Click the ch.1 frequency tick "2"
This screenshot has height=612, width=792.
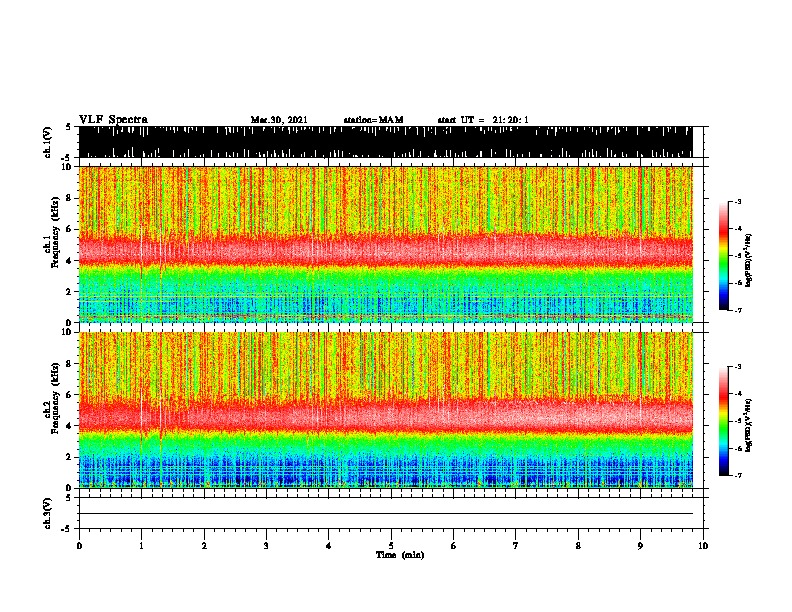tap(71, 291)
